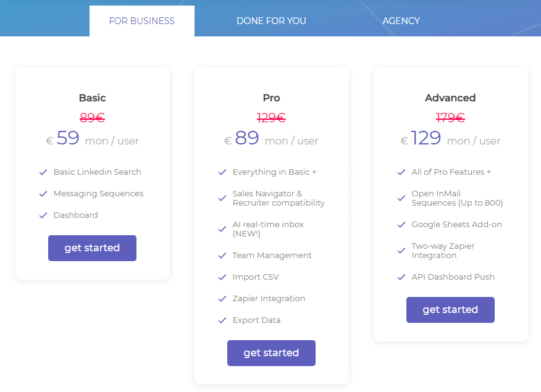This screenshot has width=541, height=392.
Task: Get started with the Pro plan
Action: (271, 353)
